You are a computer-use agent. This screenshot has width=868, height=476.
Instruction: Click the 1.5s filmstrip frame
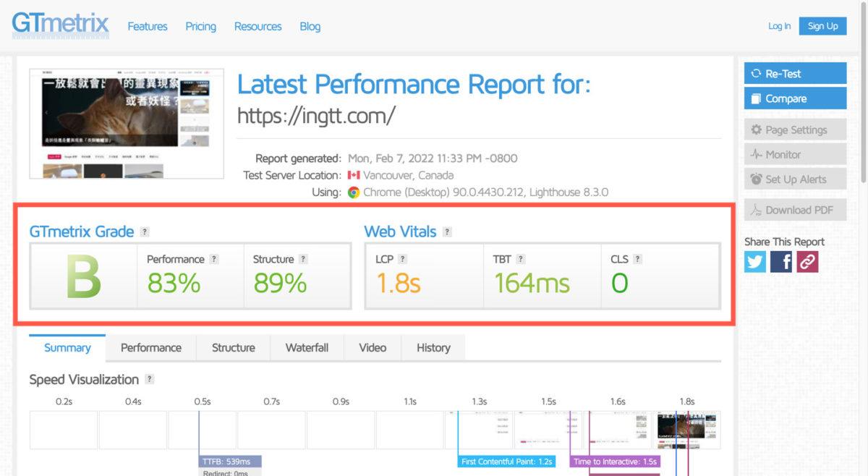click(x=548, y=430)
